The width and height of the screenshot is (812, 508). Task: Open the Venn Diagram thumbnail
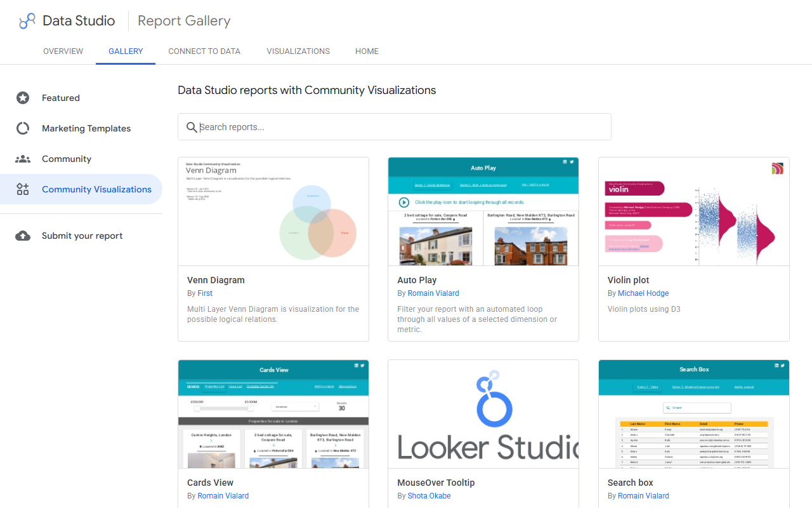point(273,211)
